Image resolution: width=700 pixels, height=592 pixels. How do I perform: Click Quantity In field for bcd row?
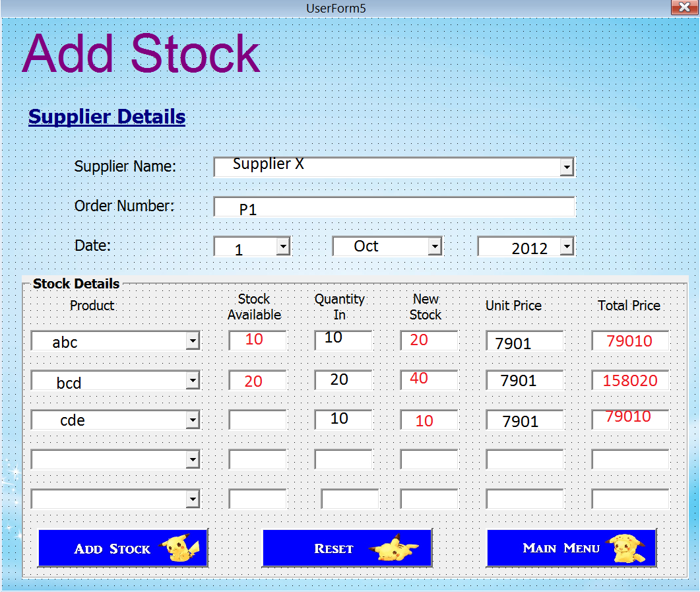click(343, 380)
